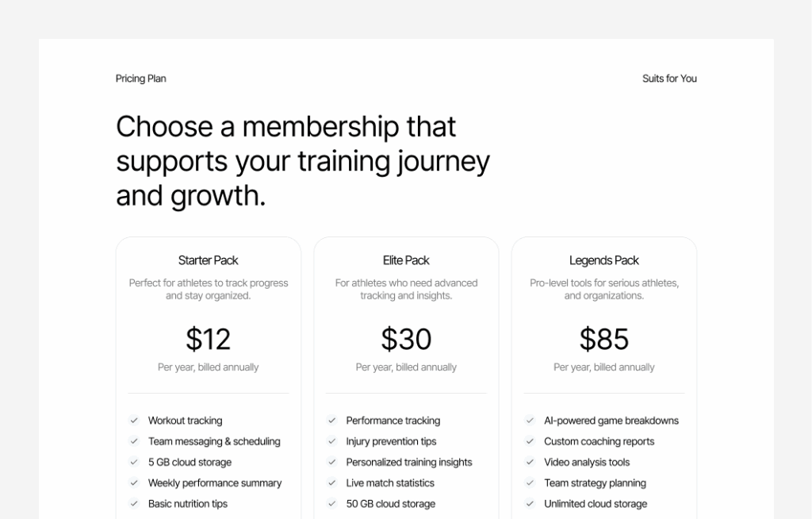Viewport: 812px width, 519px height.
Task: Select the checkmark next to AI-powered game breakdowns
Action: click(530, 421)
